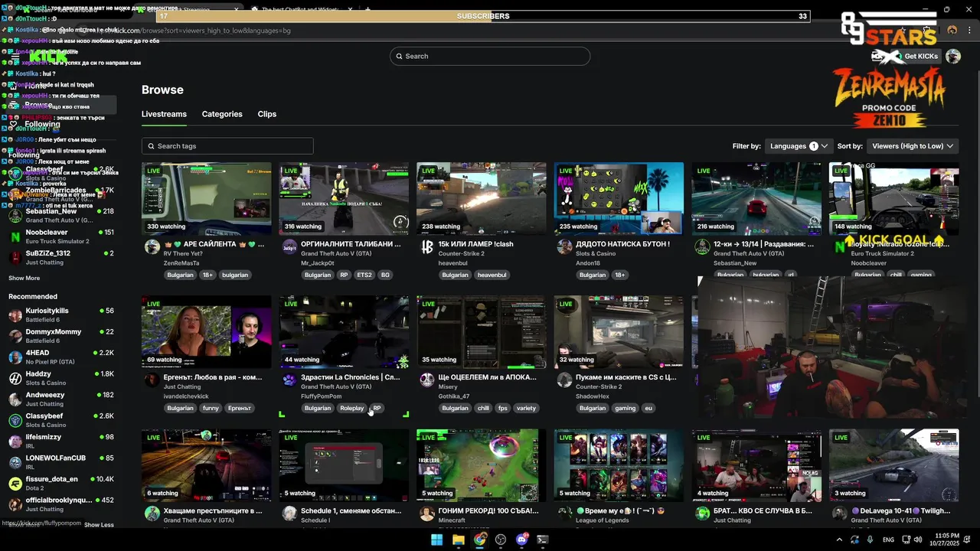Open the Kick user profile avatar menu

(x=953, y=56)
